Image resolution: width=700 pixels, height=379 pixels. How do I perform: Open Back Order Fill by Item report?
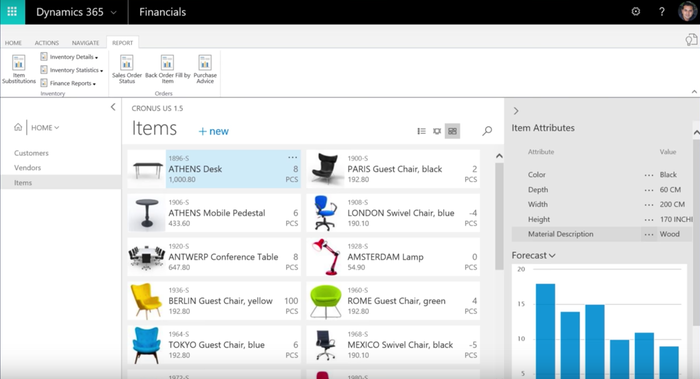pyautogui.click(x=167, y=69)
